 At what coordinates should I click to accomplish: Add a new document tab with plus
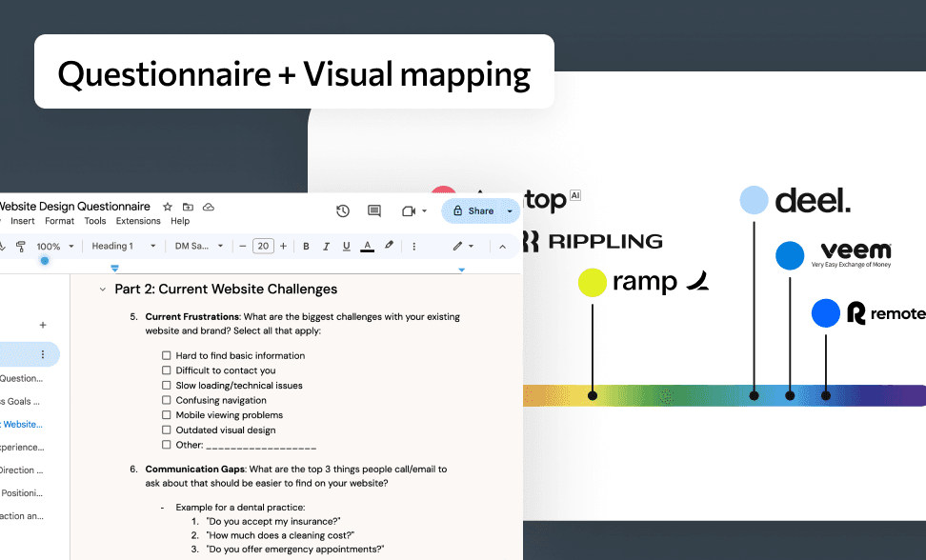click(x=43, y=325)
